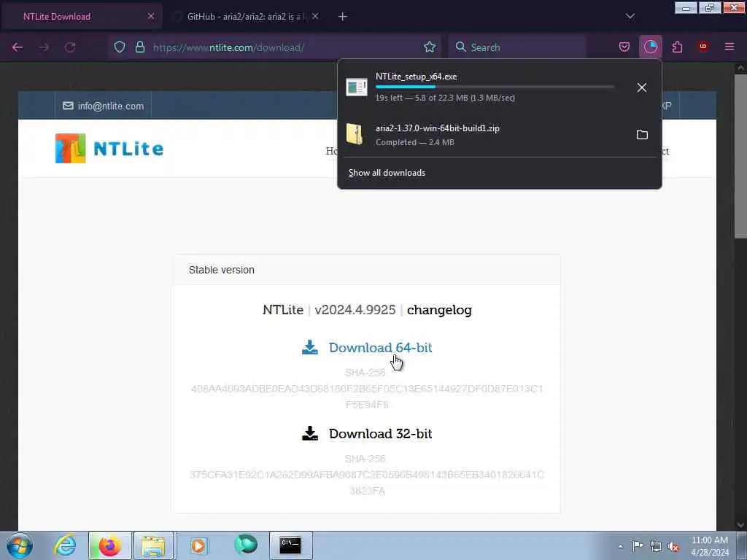Image resolution: width=747 pixels, height=560 pixels.
Task: Click the muted volume tray icon
Action: (673, 546)
